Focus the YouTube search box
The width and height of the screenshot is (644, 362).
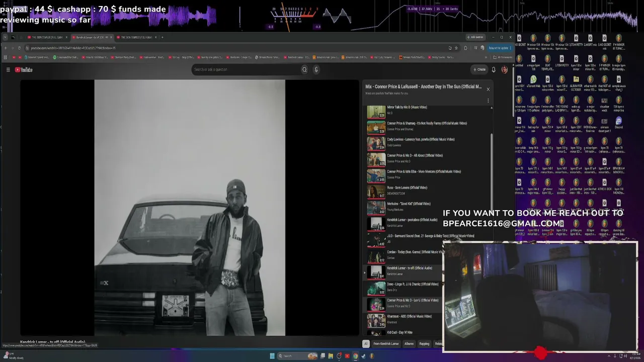click(x=247, y=70)
